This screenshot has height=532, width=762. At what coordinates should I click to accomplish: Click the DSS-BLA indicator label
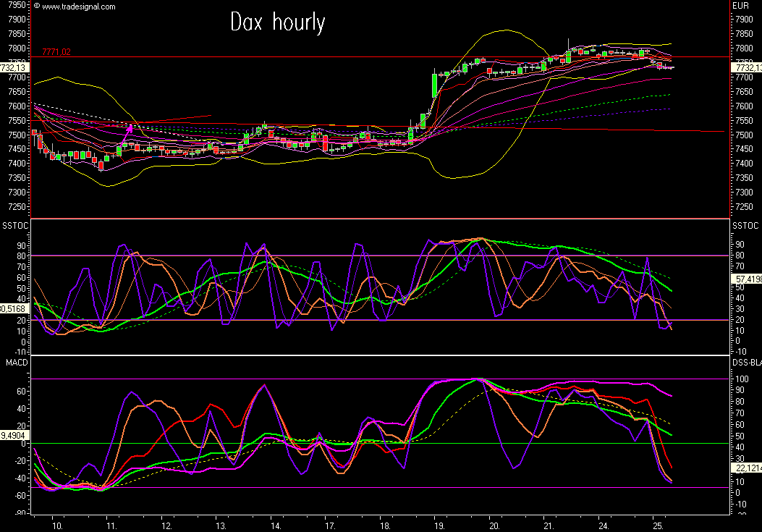tap(747, 363)
